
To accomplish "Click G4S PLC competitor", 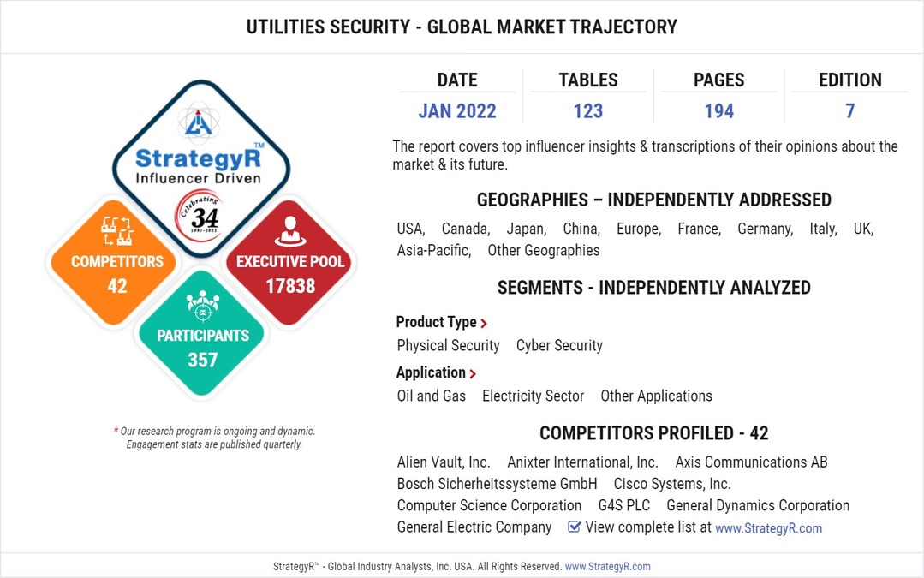I will [x=624, y=505].
